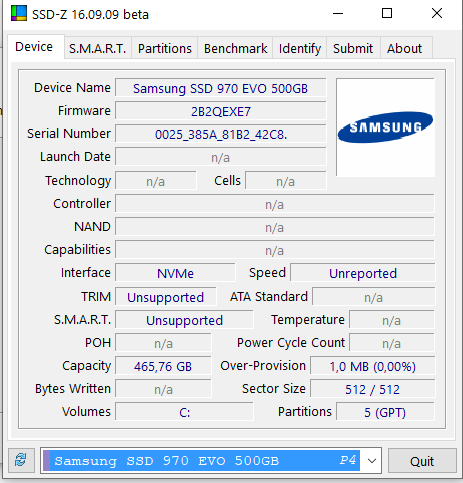Open the S.M.A.R.T. tab
Screen dimensions: 463x483
click(x=98, y=49)
